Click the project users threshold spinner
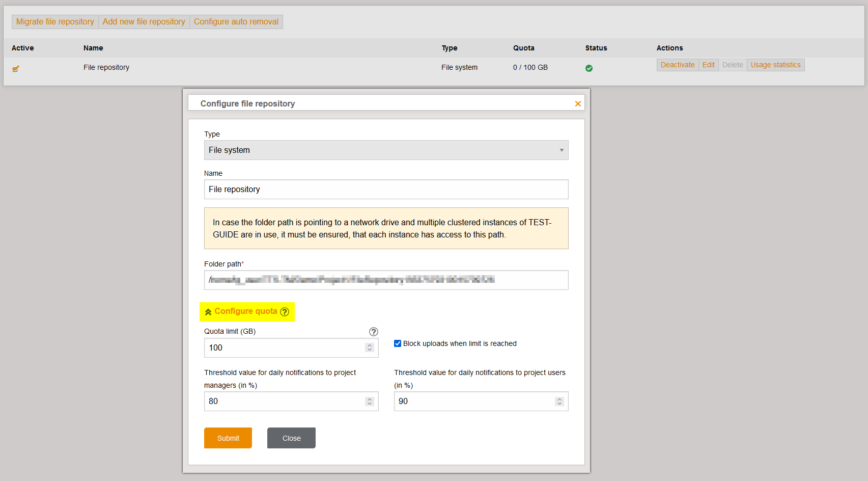 click(559, 402)
